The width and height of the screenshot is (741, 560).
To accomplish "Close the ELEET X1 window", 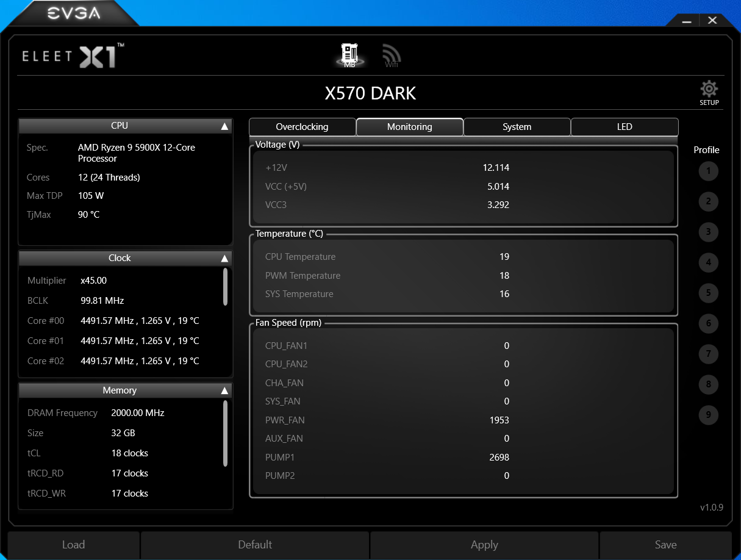I will click(712, 20).
